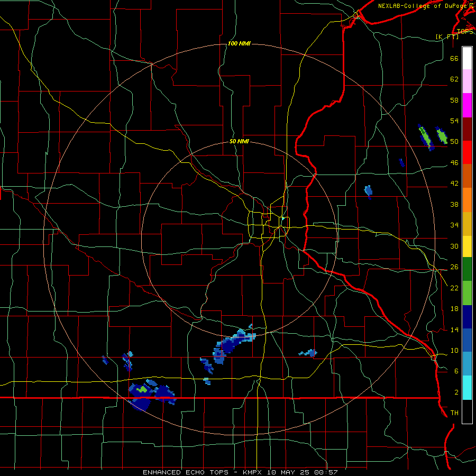Click the 38 scale label
476x476 pixels.
tap(454, 204)
